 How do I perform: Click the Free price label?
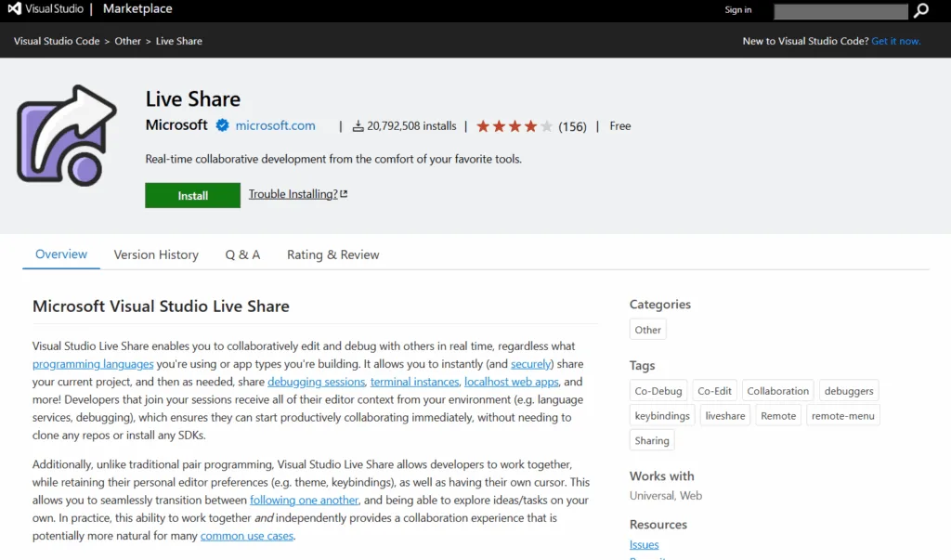619,126
